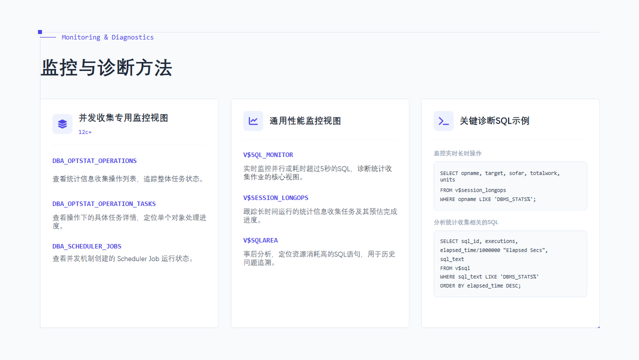This screenshot has height=360, width=639.
Task: Click the description mentioning Scheduler Job
Action: click(123, 258)
